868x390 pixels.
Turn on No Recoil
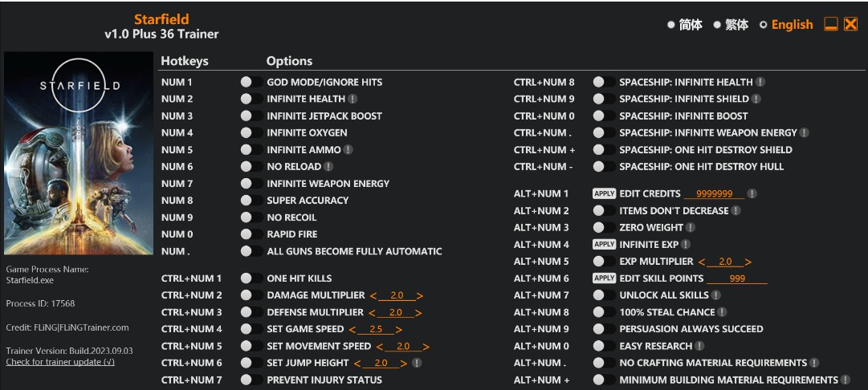pos(252,217)
